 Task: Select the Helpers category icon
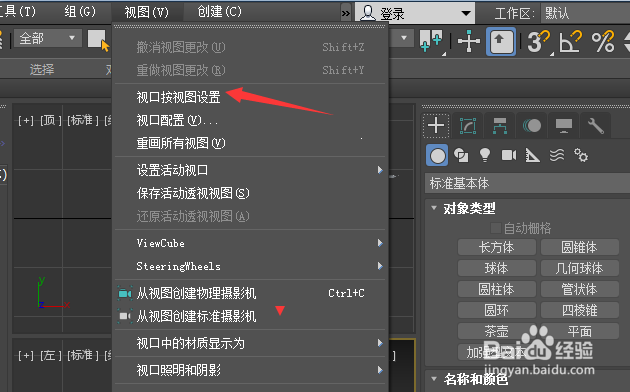tap(532, 155)
